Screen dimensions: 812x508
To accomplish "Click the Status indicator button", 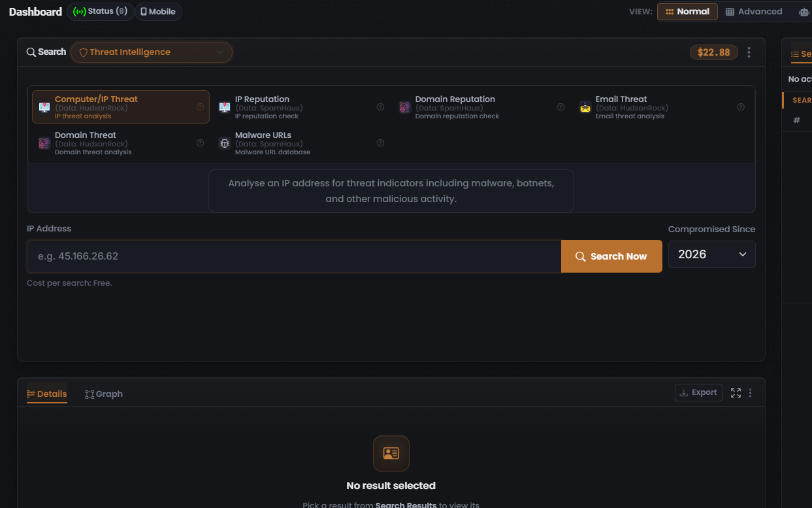I will [x=101, y=12].
